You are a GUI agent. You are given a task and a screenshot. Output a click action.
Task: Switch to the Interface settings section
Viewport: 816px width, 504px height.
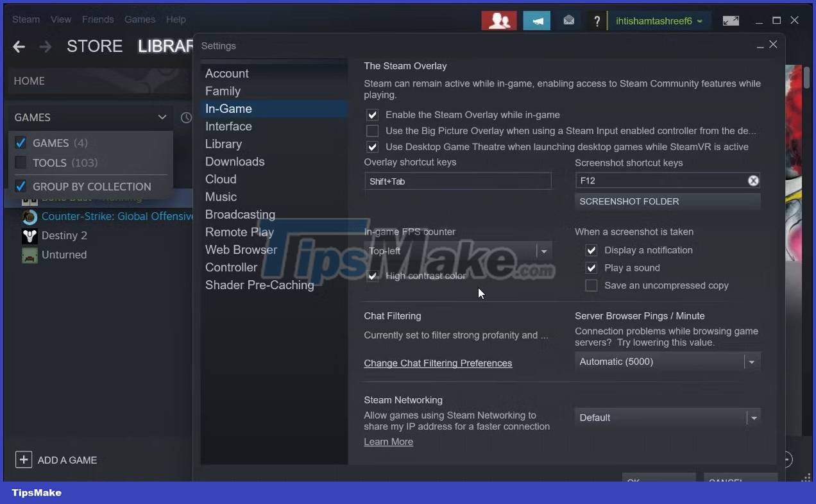pos(228,126)
